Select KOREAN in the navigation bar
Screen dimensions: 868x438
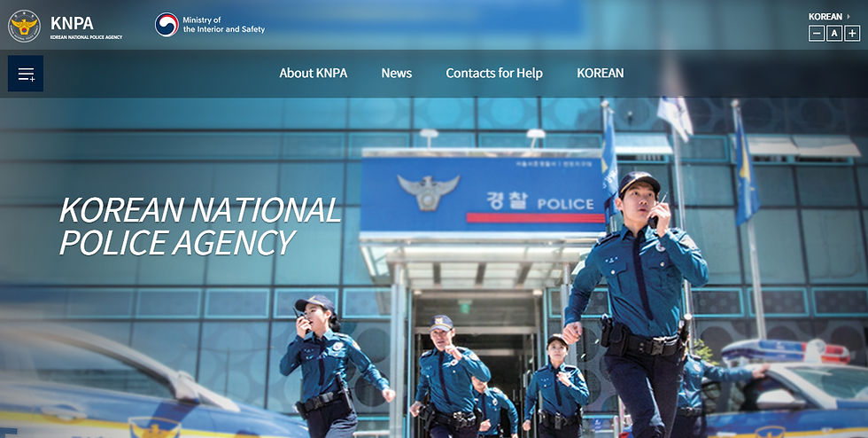point(601,74)
